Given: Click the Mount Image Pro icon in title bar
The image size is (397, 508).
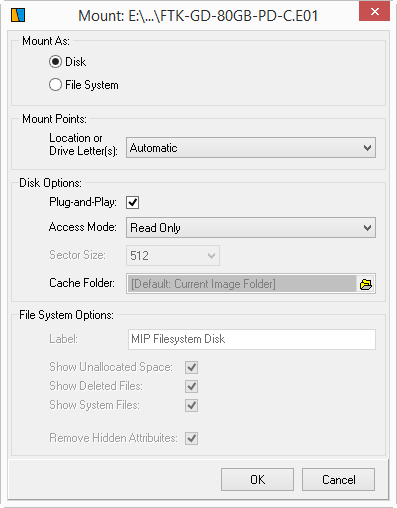Looking at the screenshot, I should click(x=18, y=15).
